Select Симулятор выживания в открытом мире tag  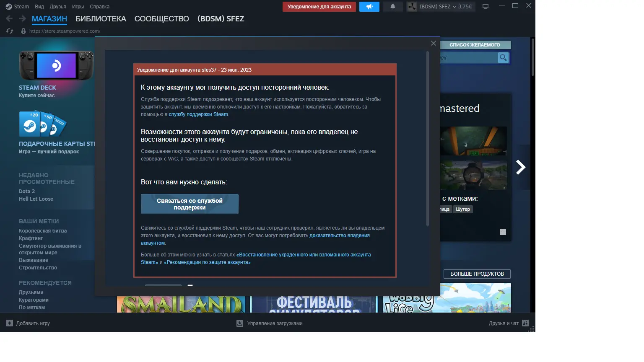pos(50,249)
